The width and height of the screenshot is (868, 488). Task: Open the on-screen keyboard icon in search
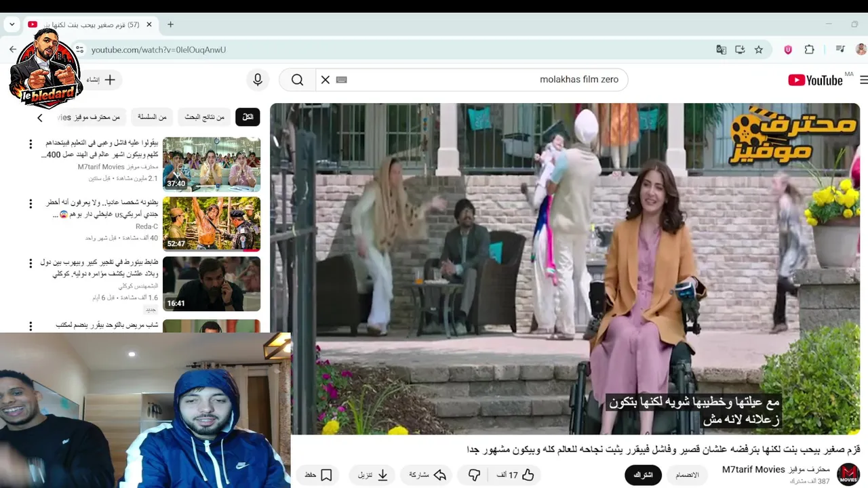pos(342,80)
